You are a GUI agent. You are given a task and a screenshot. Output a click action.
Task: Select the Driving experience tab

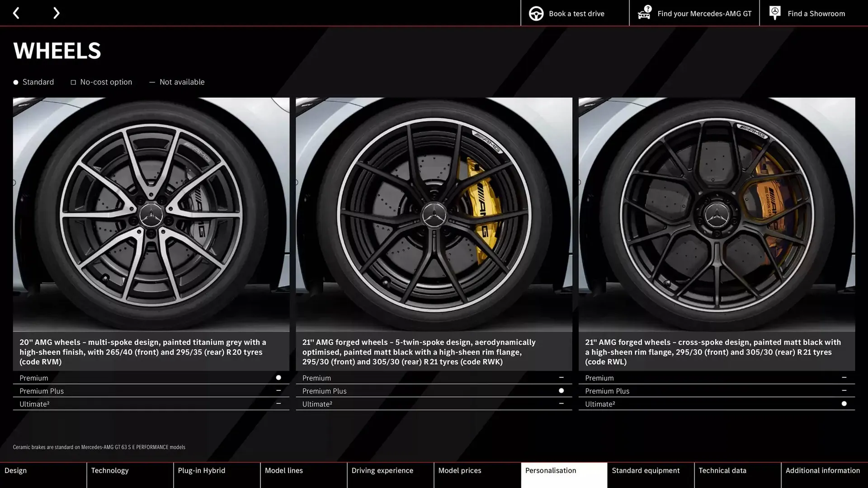click(390, 475)
